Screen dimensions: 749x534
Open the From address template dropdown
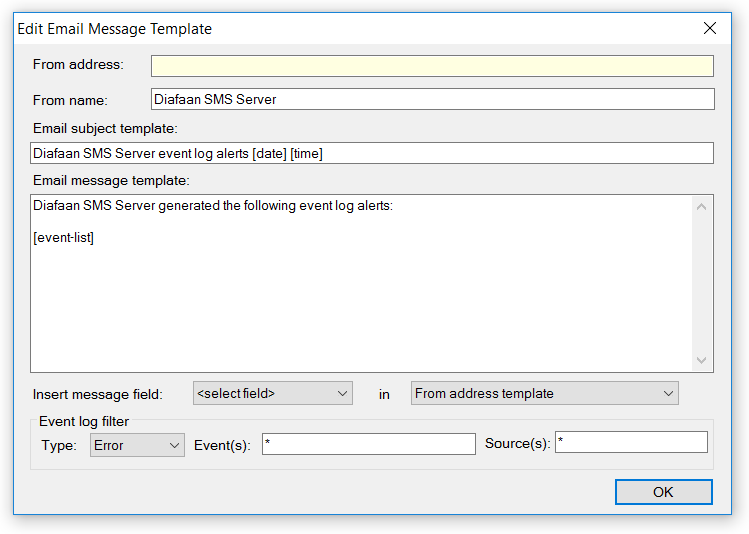tap(545, 394)
